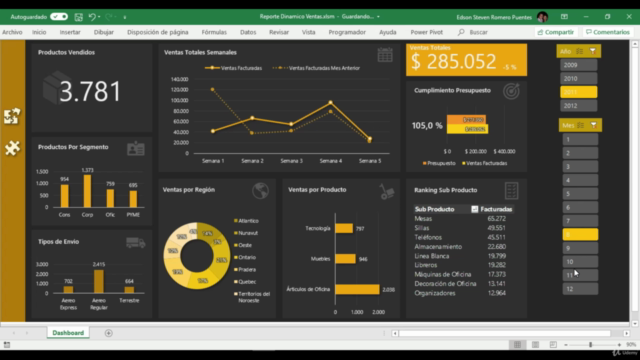Select month 5 in the Mes slicer
This screenshot has width=640, height=360.
580,193
